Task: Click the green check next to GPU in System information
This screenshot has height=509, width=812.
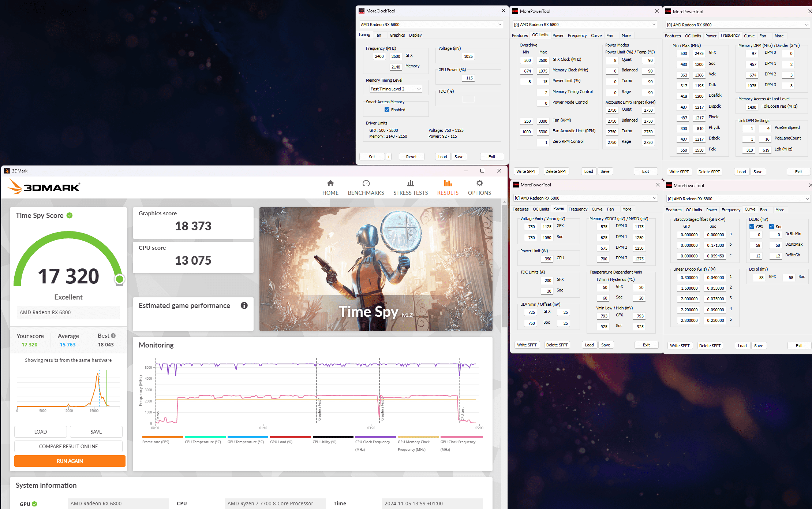Action: coord(34,504)
